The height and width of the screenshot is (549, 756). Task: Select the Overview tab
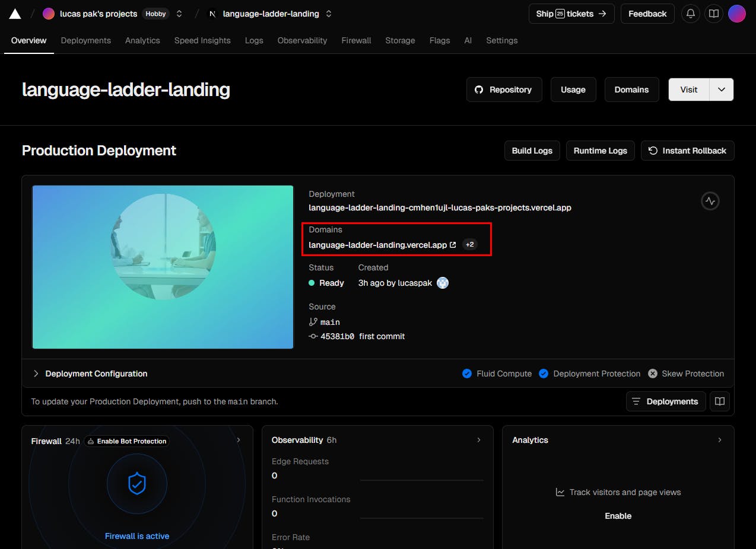pos(29,40)
